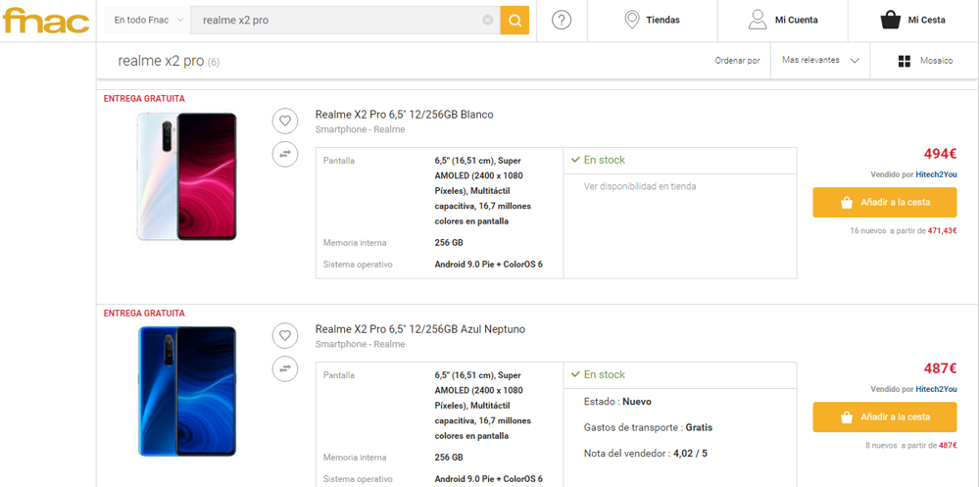
Task: Click 'Smartphone - Realme' under the Blanco title
Action: tap(360, 129)
